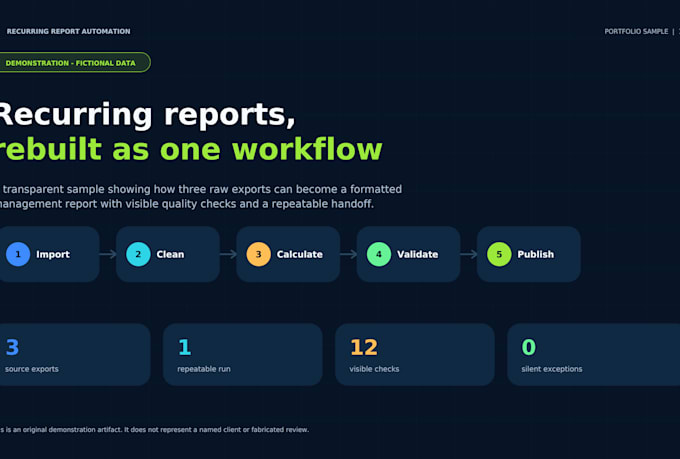Screen dimensions: 680x459
Task: Click the green step 4 circle
Action: 379,254
